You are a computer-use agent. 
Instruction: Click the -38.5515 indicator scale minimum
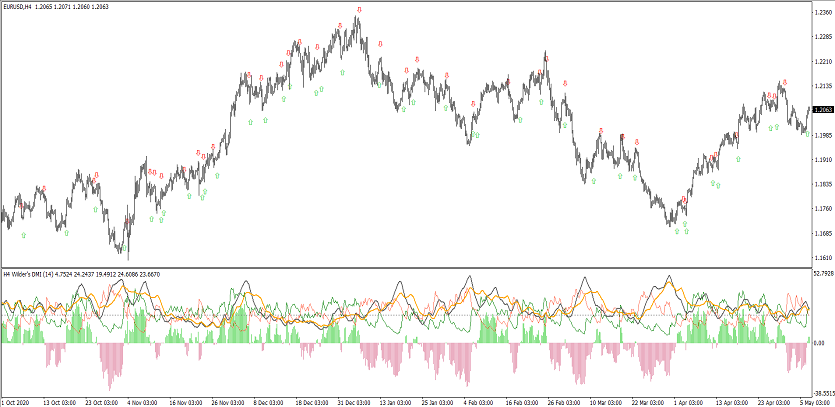pyautogui.click(x=823, y=394)
